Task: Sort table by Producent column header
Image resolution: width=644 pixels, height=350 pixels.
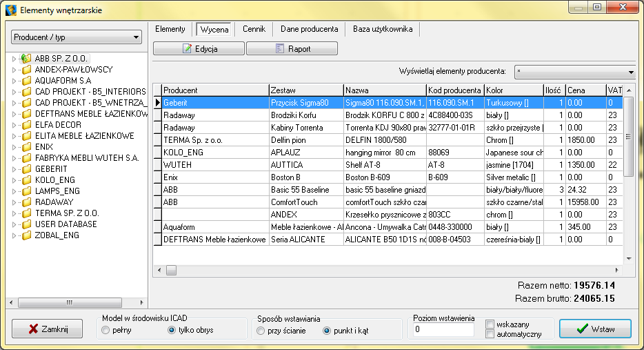Action: [215, 90]
